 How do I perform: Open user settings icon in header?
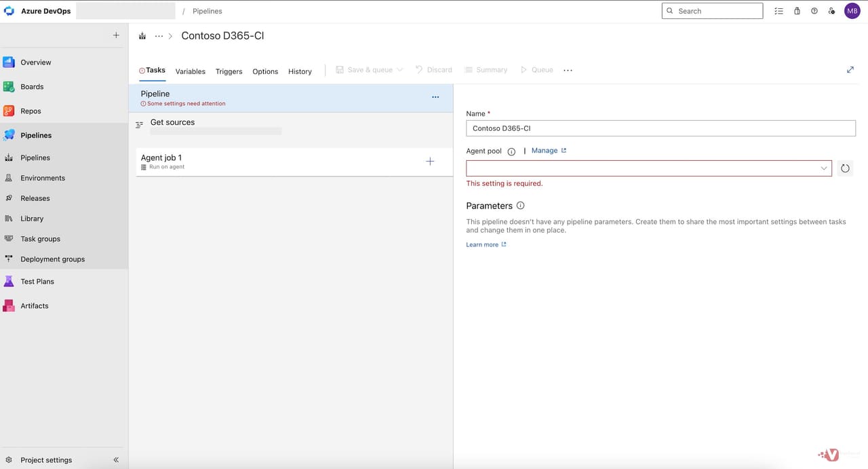click(x=832, y=11)
